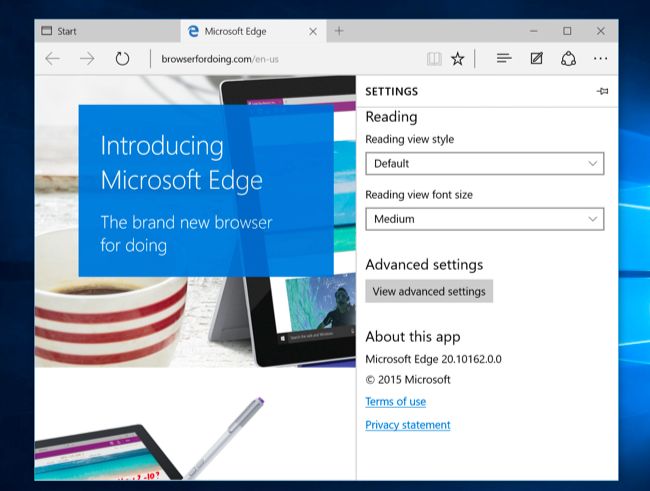650x491 pixels.
Task: Expand Reading view style Default dropdown
Action: coord(485,163)
